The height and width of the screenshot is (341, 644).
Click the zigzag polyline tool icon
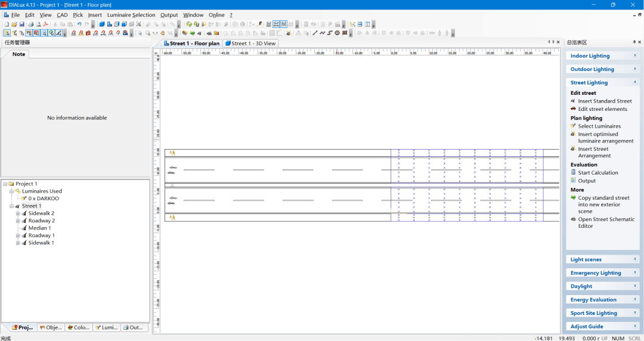[323, 33]
